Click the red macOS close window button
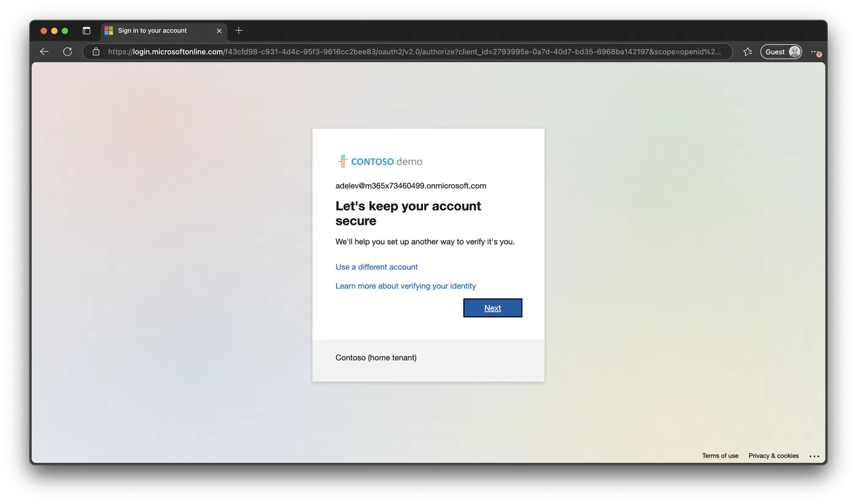The width and height of the screenshot is (857, 504). [43, 31]
